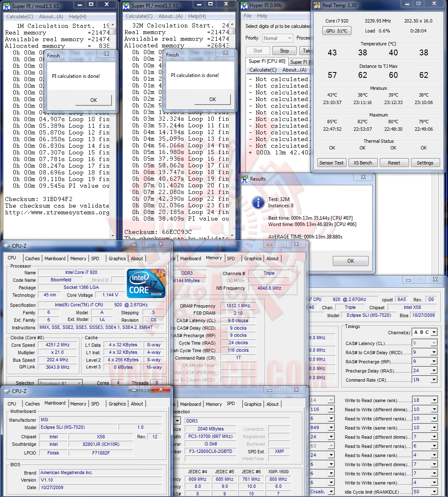Click PC3-10700 (667 MHz) bandwidth field
Viewport: 448px width, 497px height.
pos(210,437)
